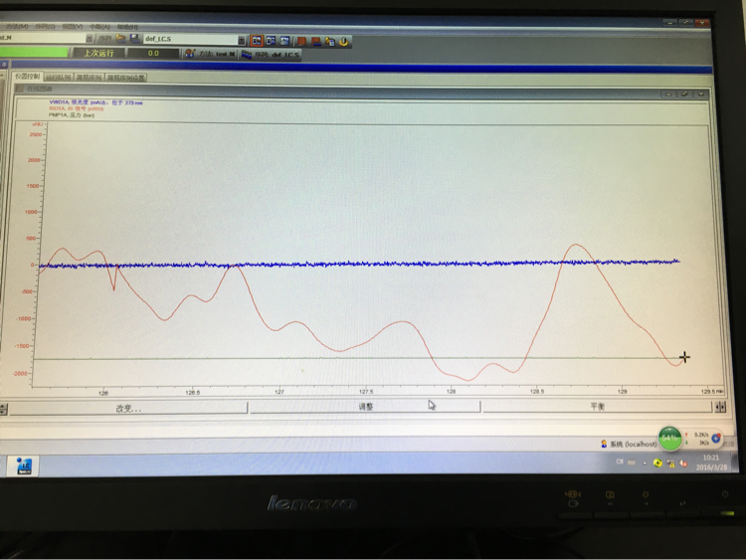Click the 0.0 run time display
This screenshot has width=746, height=560.
153,54
